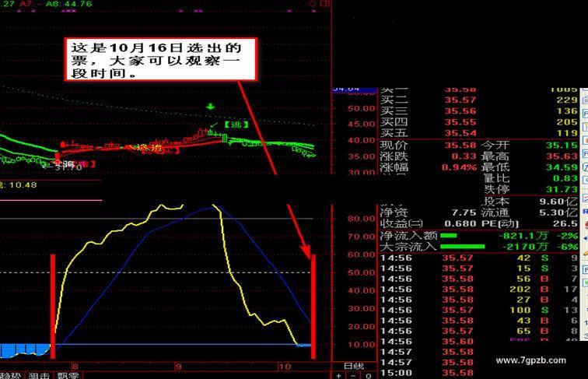Select 买三 bid price 35.56
This screenshot has height=379, width=588.
[460, 111]
